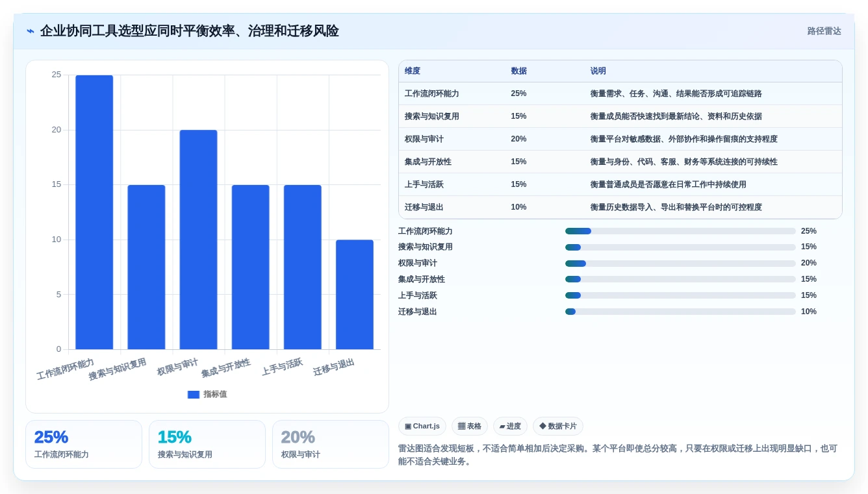Click the 20% value beside 权限与审计 progress

click(x=809, y=263)
